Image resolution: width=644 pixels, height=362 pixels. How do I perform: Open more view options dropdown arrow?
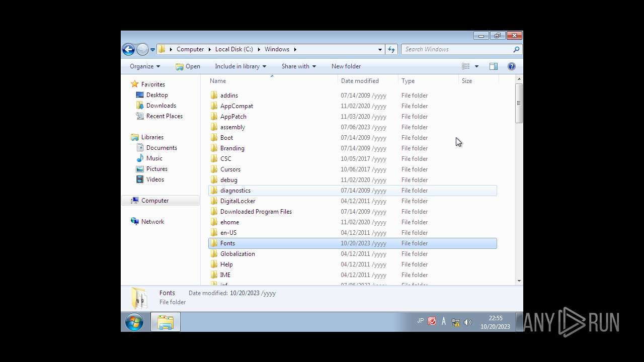476,66
